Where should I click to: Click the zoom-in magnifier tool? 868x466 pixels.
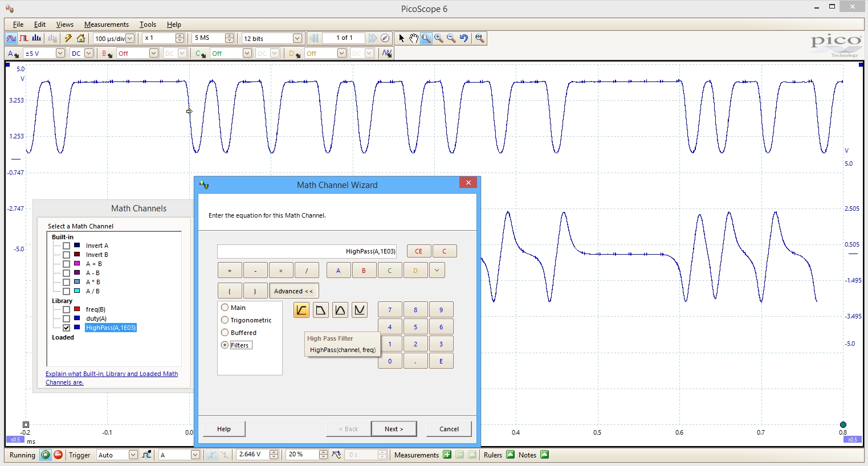(x=439, y=38)
